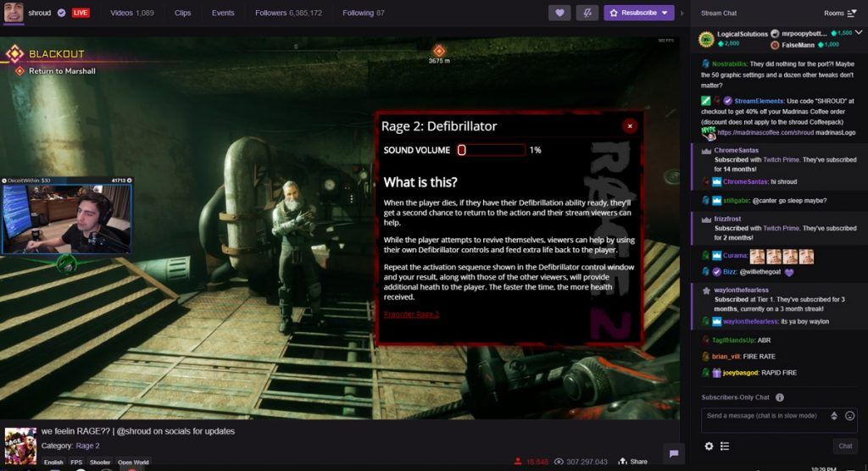Image resolution: width=868 pixels, height=471 pixels.
Task: Click FalseMann leaderboard entry
Action: tap(805, 45)
